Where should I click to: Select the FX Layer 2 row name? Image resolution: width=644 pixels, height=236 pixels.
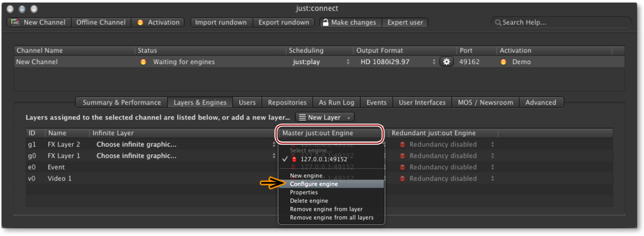click(64, 144)
